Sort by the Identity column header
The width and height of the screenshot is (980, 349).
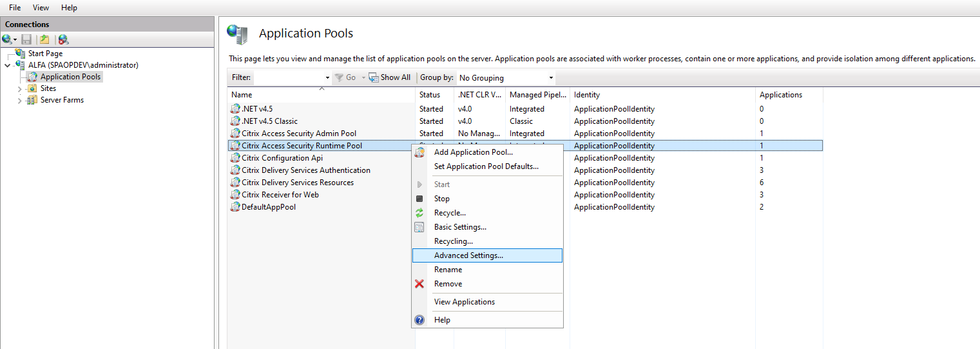click(586, 95)
